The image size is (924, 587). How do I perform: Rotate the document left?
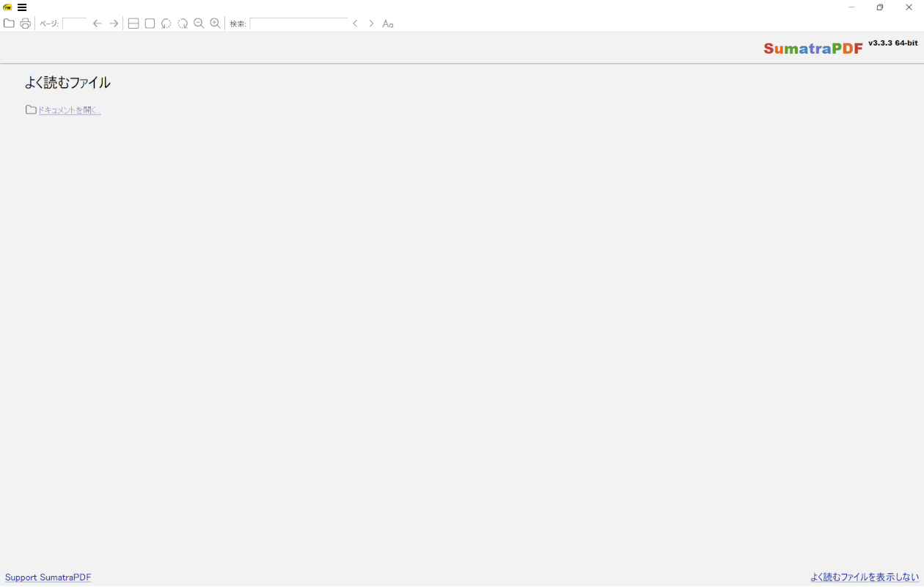click(166, 23)
